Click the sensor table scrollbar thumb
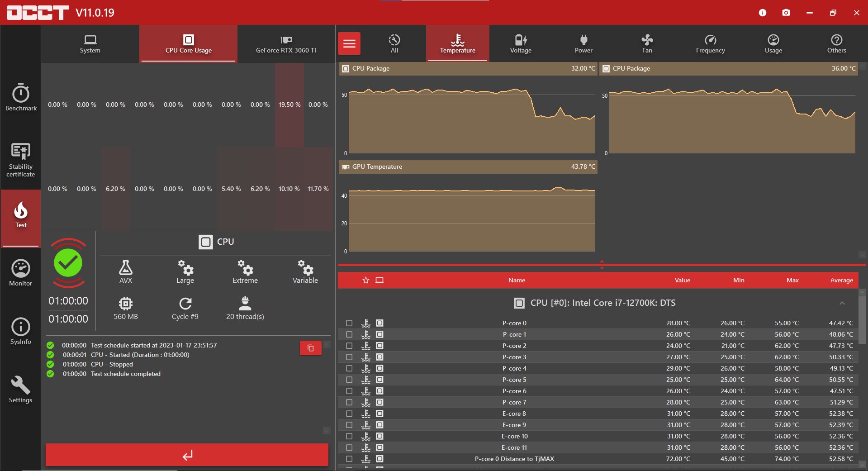This screenshot has height=471, width=868. coord(862,320)
